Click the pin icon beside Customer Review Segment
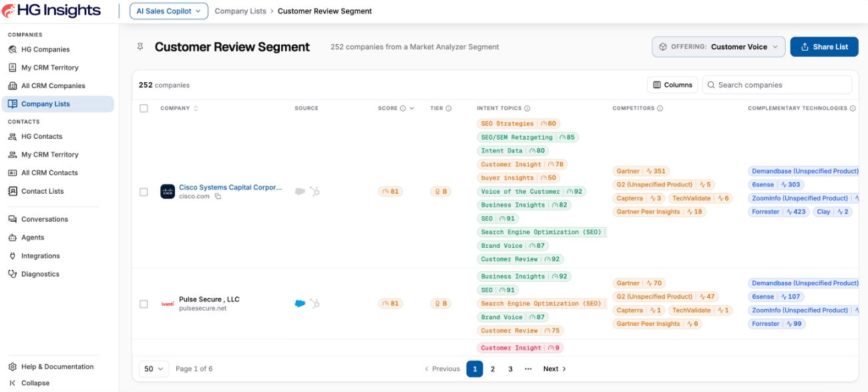 pos(140,47)
